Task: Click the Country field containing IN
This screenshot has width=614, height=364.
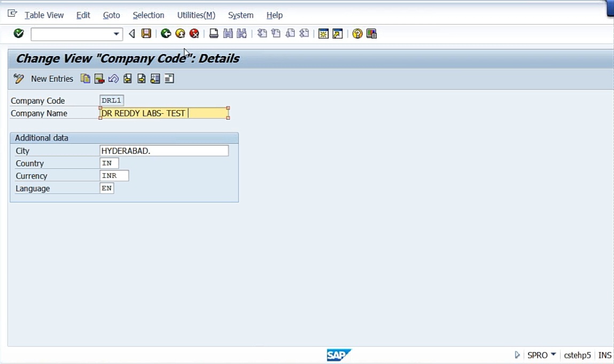Action: click(109, 164)
